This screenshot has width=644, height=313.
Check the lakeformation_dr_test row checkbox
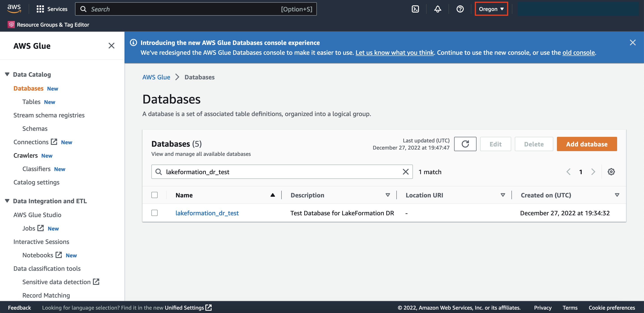click(x=155, y=213)
